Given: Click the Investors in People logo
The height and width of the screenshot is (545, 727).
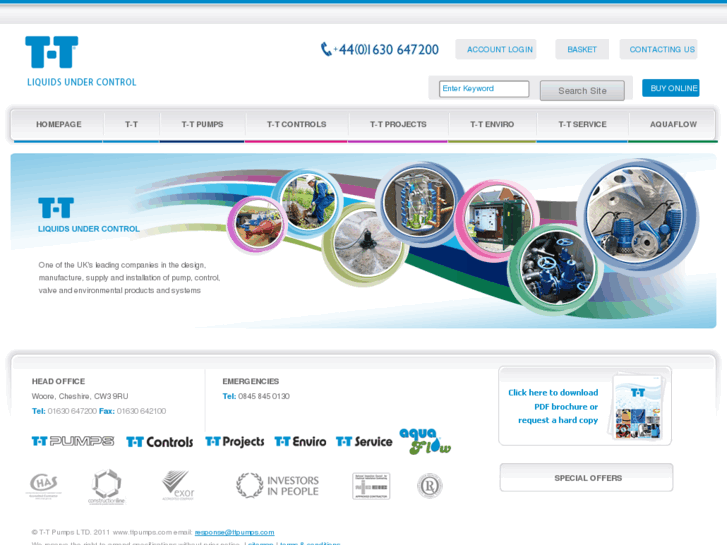Looking at the screenshot, I should 277,486.
